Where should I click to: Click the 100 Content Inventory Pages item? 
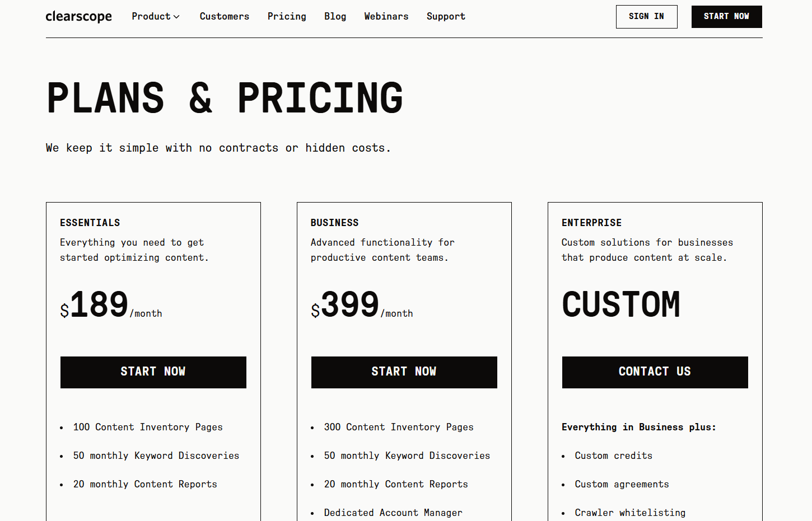pyautogui.click(x=148, y=427)
